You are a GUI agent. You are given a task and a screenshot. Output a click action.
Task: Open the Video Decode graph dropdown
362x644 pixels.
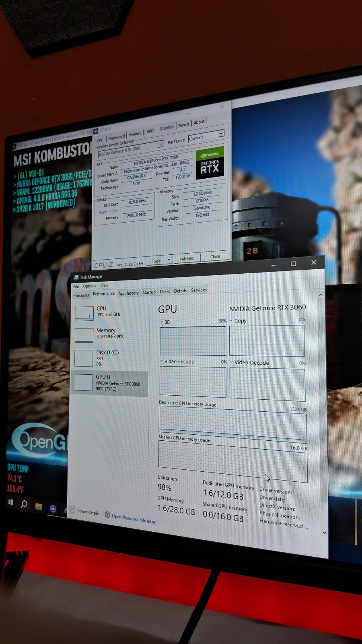[x=231, y=362]
